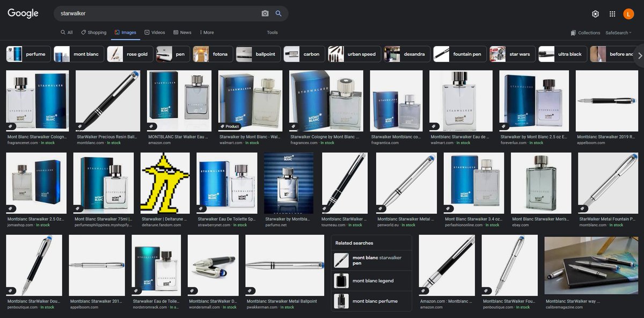The width and height of the screenshot is (644, 318).
Task: Open Starwalker Metal Ballpoint image
Action: [x=285, y=265]
